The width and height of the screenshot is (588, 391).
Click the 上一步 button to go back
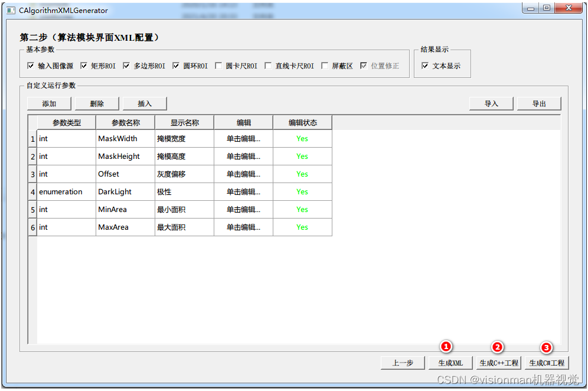[x=402, y=363]
